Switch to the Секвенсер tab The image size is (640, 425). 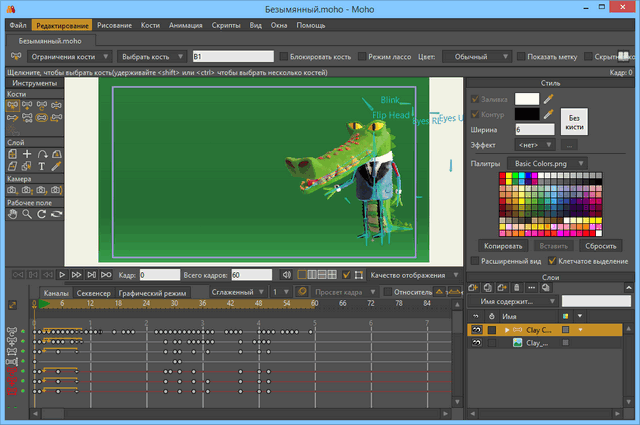(x=93, y=292)
